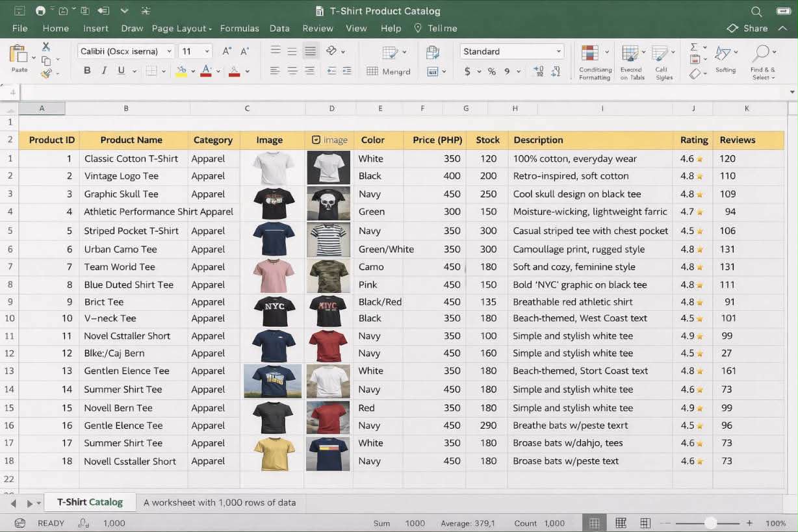Image resolution: width=798 pixels, height=532 pixels.
Task: Select the AutoSum icon
Action: [695, 47]
